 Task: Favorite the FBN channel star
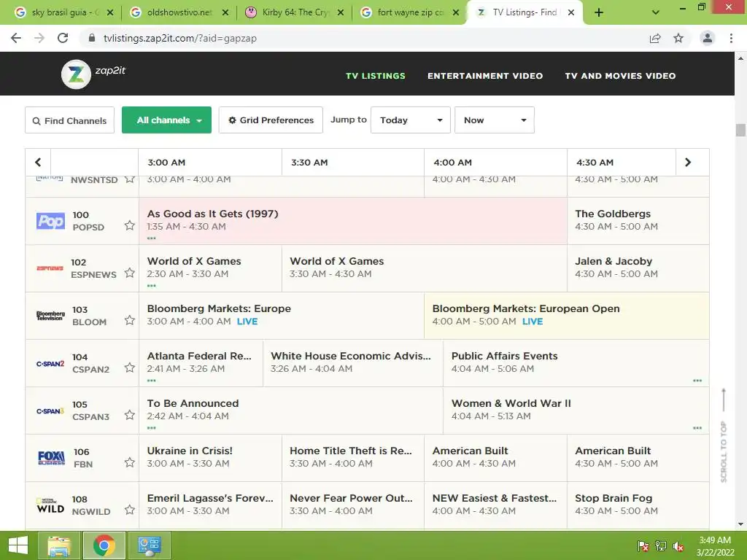130,462
